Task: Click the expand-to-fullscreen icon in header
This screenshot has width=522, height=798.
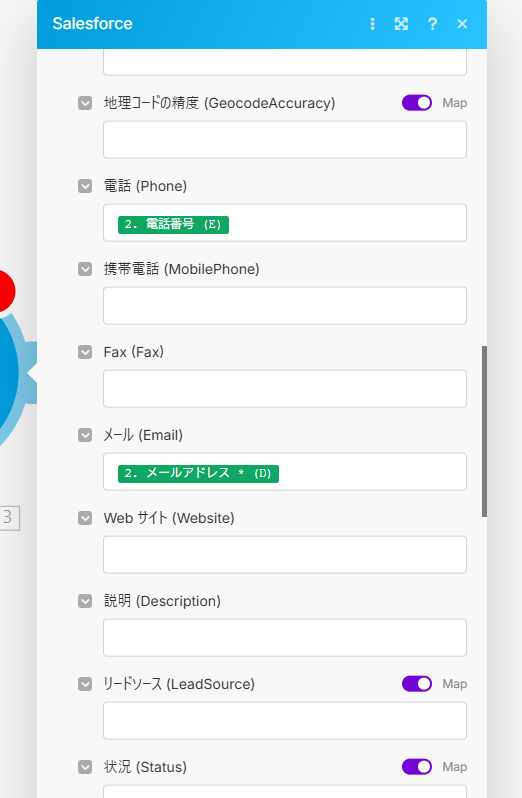Action: point(401,24)
